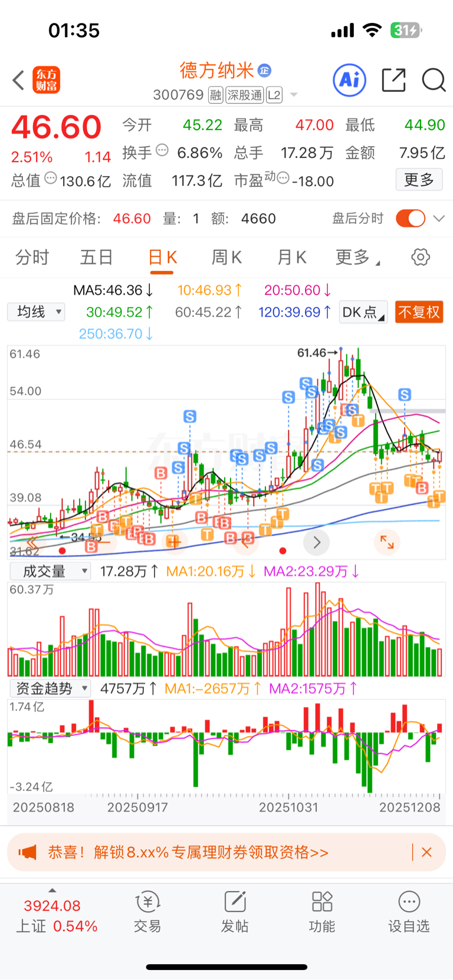This screenshot has height=980, width=453.
Task: Tap the back arrow icon
Action: tap(18, 80)
